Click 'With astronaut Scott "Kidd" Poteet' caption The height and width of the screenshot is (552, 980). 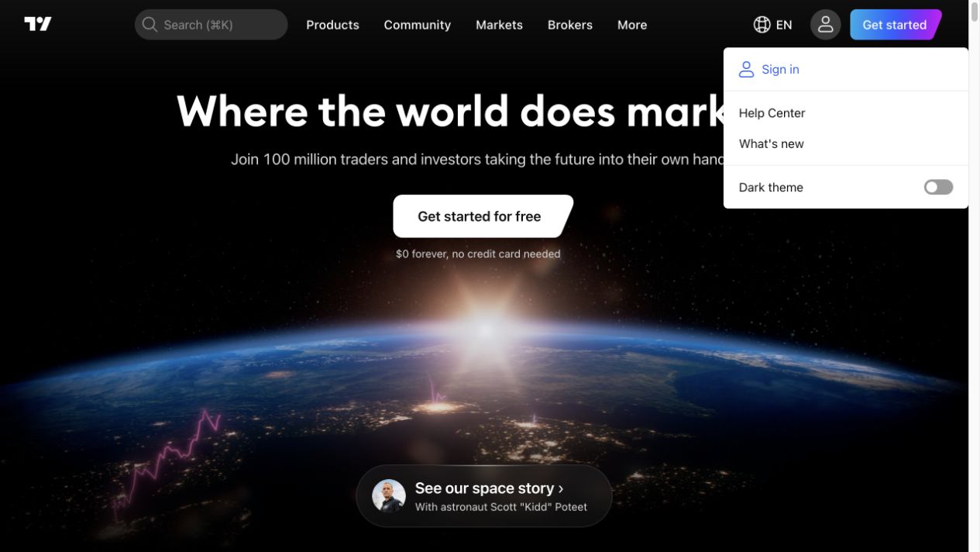click(501, 507)
